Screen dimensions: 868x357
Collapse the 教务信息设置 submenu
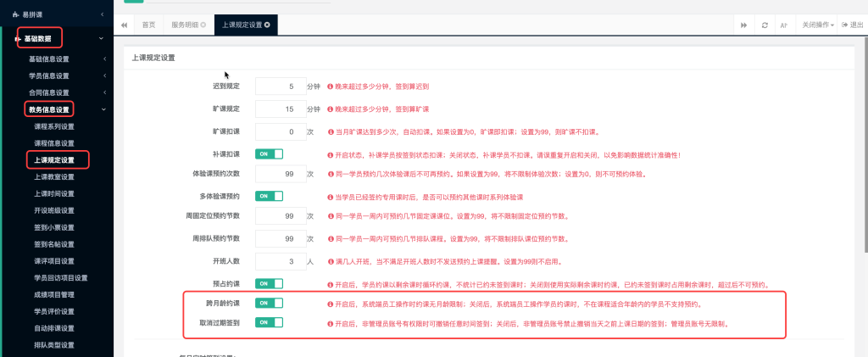(x=104, y=109)
